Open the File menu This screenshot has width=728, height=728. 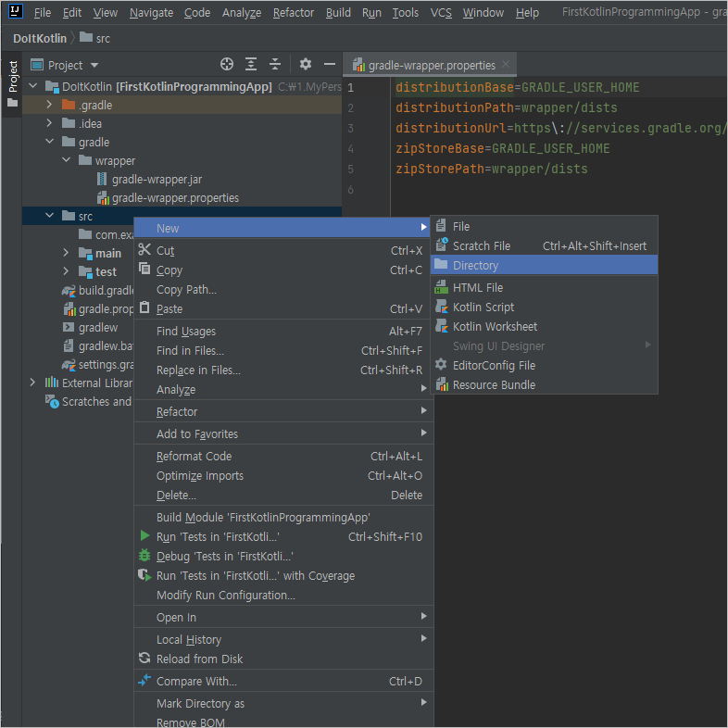(x=43, y=13)
